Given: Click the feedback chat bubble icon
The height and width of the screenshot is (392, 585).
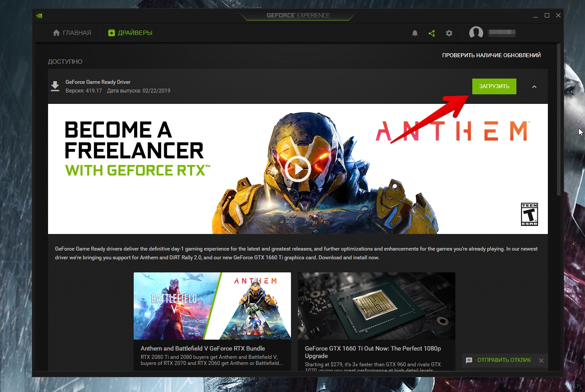Looking at the screenshot, I should (469, 361).
